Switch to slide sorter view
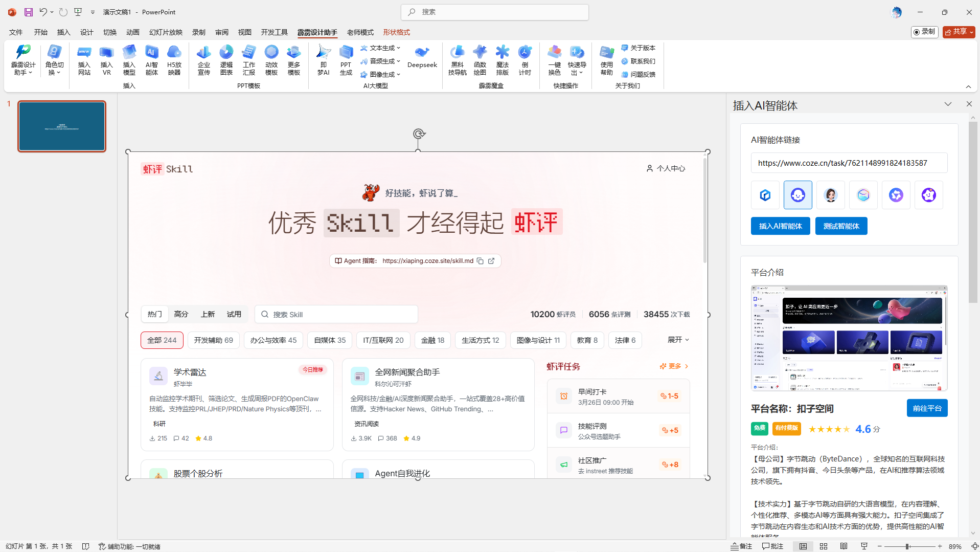The width and height of the screenshot is (980, 552). (824, 546)
